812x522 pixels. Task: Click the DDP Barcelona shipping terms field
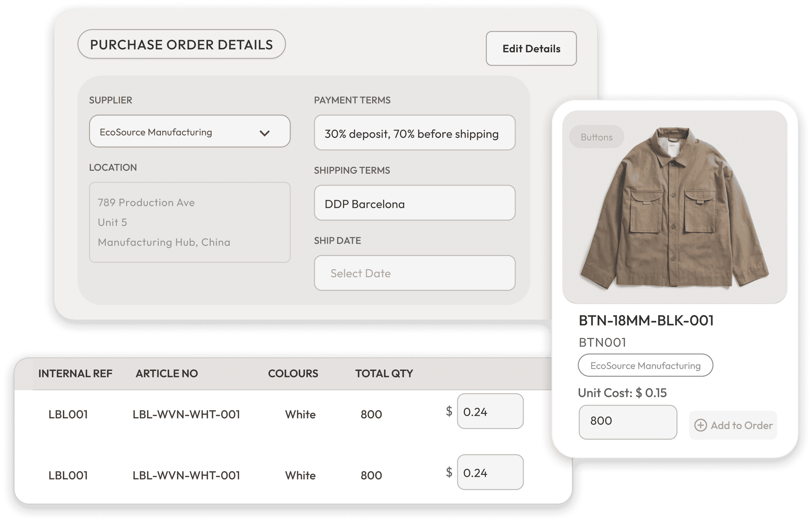point(414,203)
